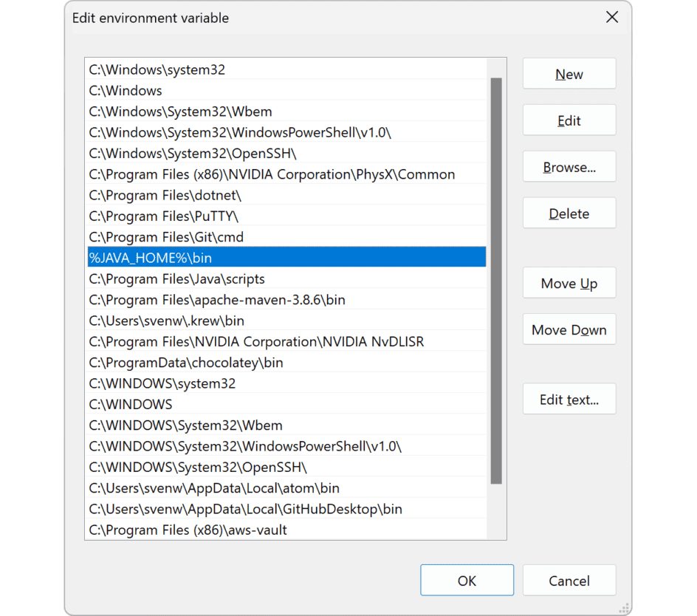Delete the selected path entry

coord(569,213)
